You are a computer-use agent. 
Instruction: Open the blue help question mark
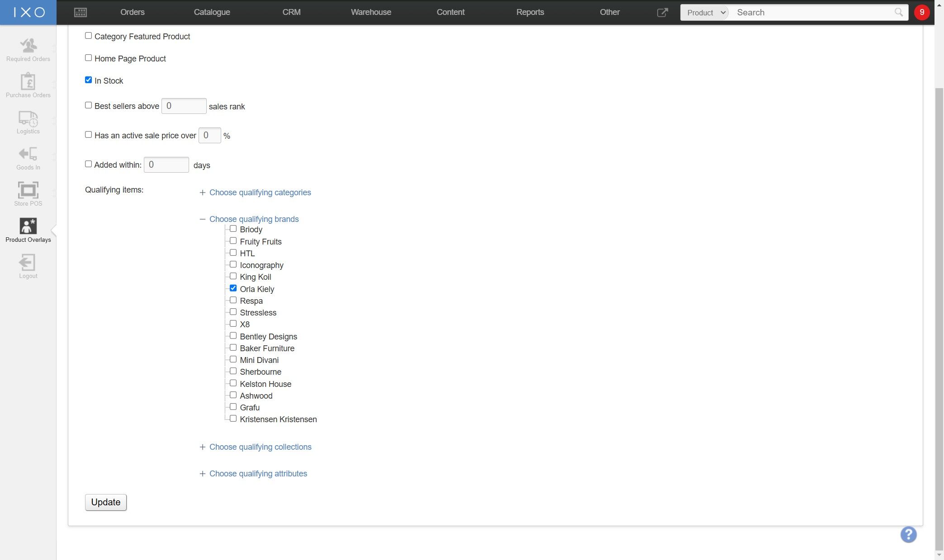pos(908,534)
